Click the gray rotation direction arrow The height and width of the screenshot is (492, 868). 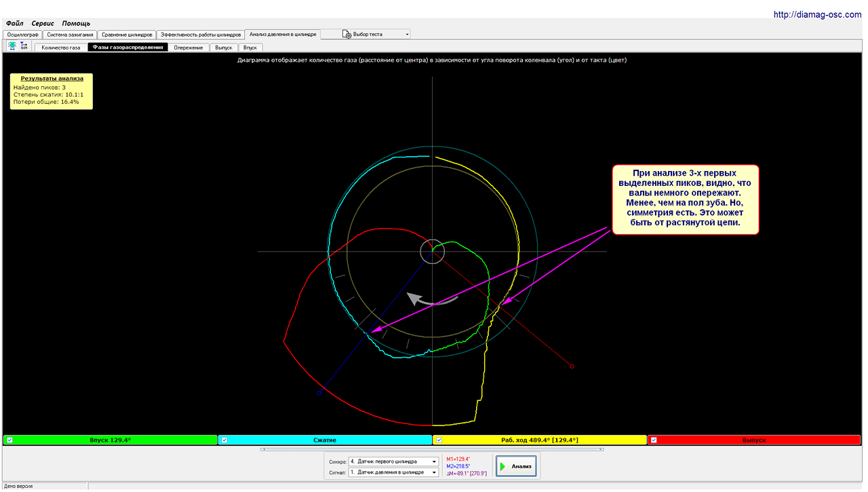click(x=432, y=300)
